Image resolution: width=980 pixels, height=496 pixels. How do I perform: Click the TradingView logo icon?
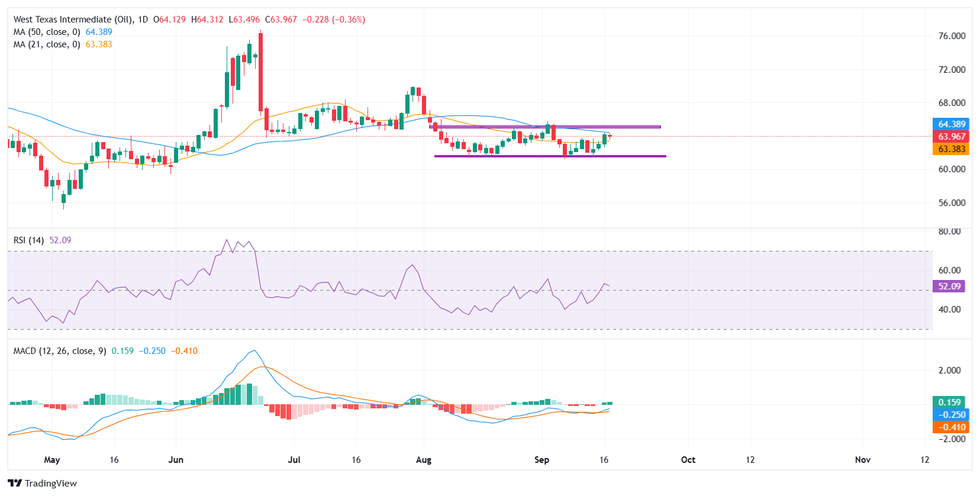click(x=15, y=483)
